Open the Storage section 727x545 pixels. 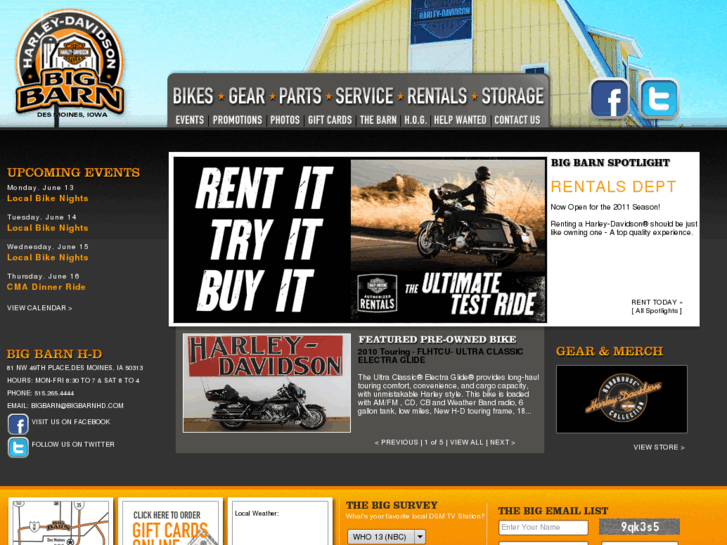pyautogui.click(x=512, y=96)
